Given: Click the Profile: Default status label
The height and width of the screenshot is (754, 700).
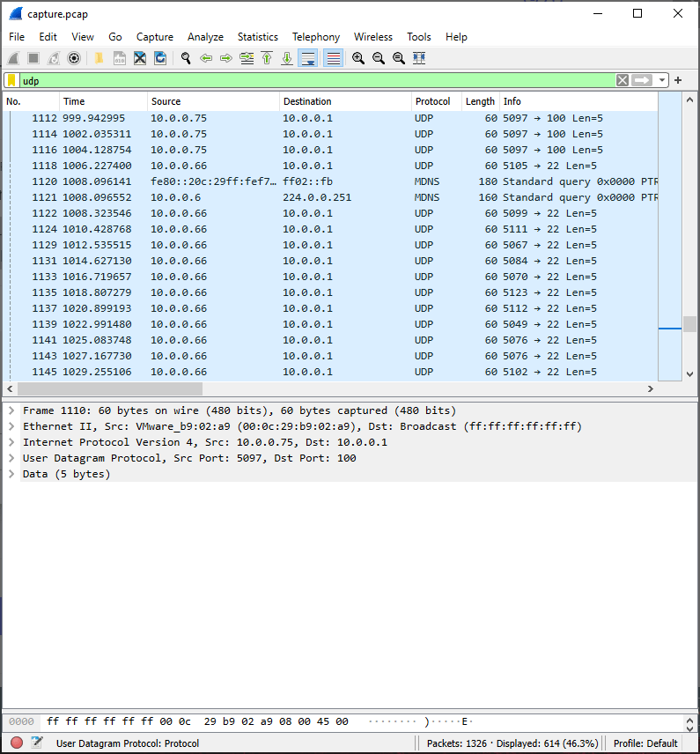Looking at the screenshot, I should coord(645,743).
